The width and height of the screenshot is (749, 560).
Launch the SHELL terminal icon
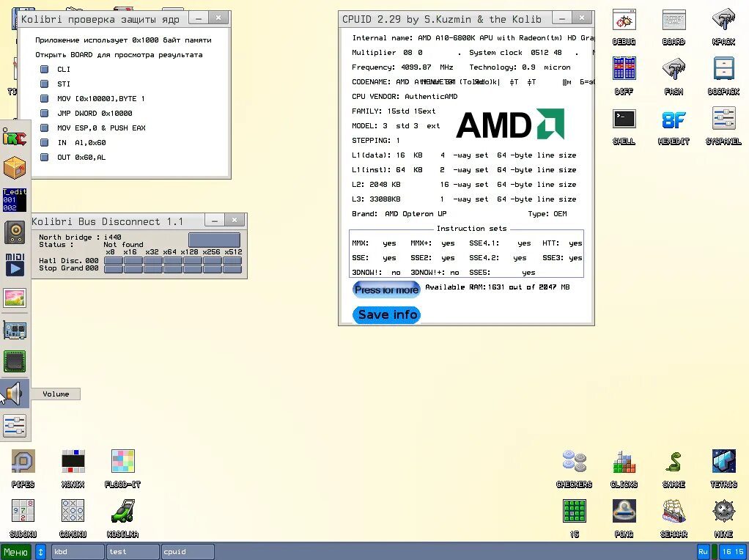coord(624,119)
